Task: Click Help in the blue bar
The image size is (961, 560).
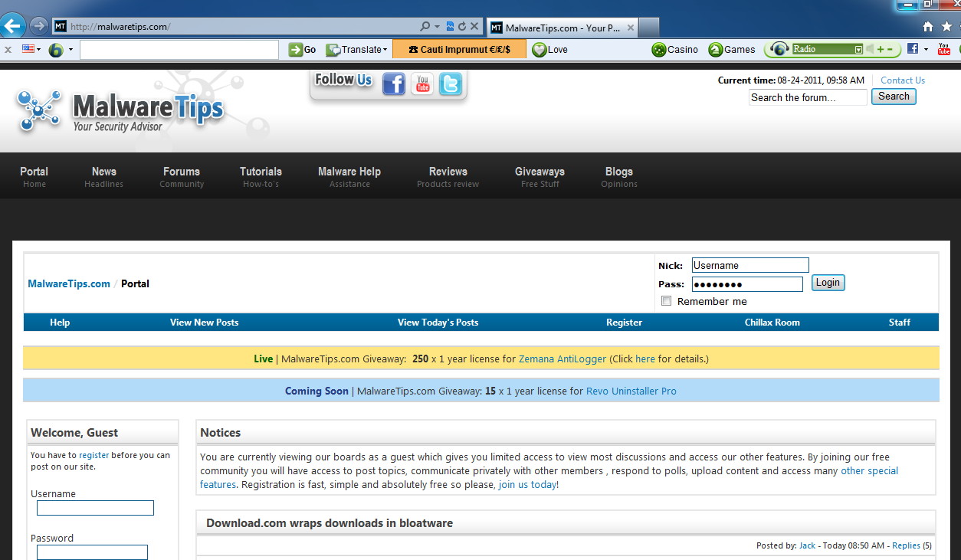Action: pyautogui.click(x=60, y=323)
